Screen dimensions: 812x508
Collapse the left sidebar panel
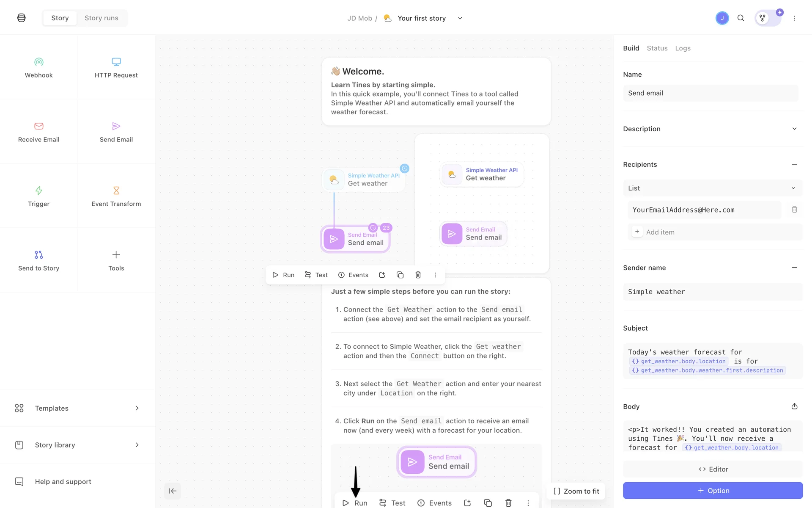[x=173, y=491]
